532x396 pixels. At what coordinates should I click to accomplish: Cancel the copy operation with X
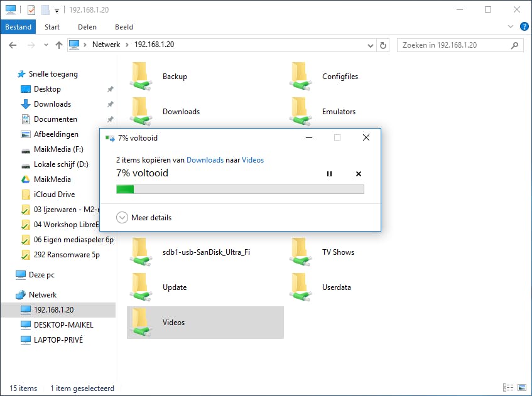pos(358,174)
